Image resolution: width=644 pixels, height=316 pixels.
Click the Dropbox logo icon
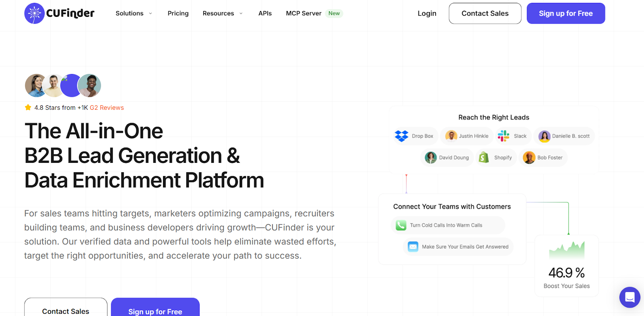tap(402, 136)
